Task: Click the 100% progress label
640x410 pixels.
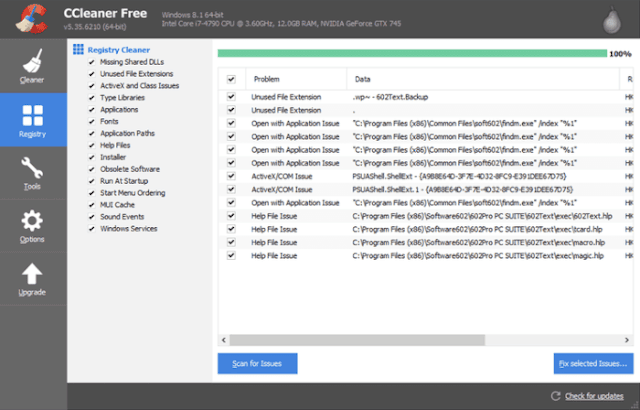Action: (620, 54)
